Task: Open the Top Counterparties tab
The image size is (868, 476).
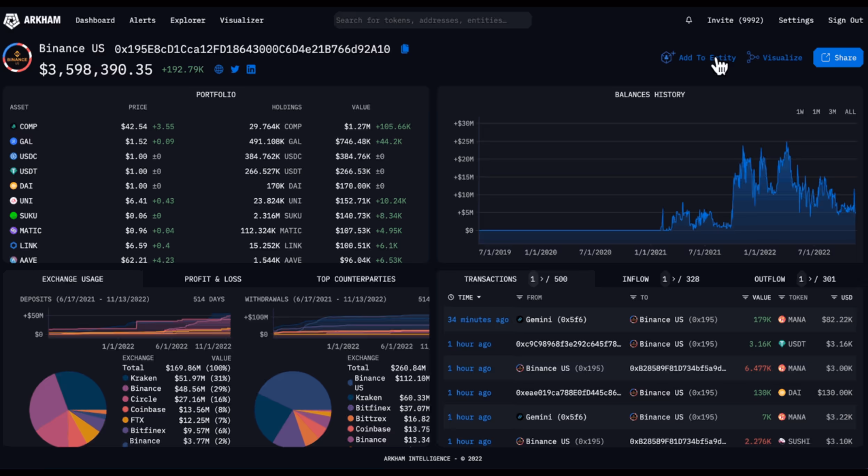Action: click(356, 279)
